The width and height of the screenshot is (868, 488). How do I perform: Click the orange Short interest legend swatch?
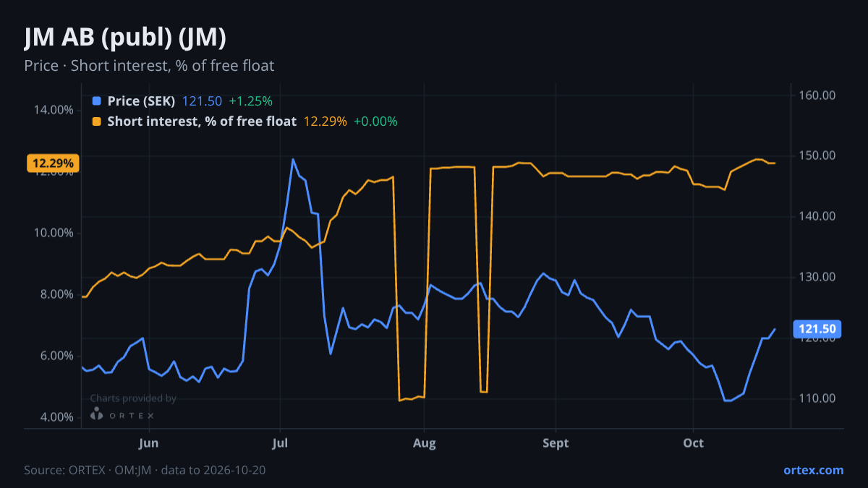[x=98, y=121]
